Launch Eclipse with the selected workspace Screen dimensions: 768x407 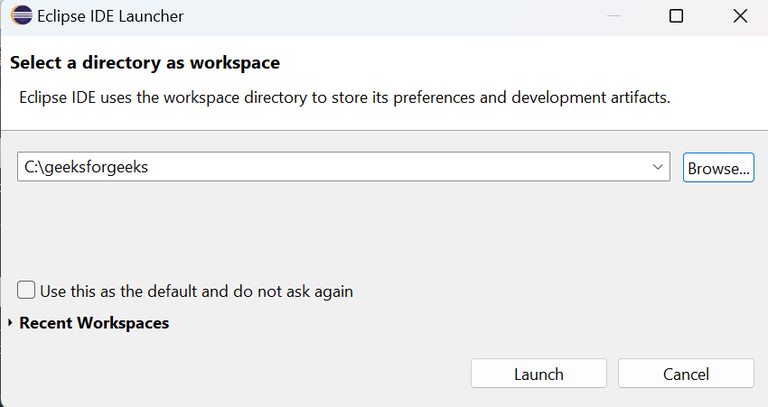click(x=538, y=374)
